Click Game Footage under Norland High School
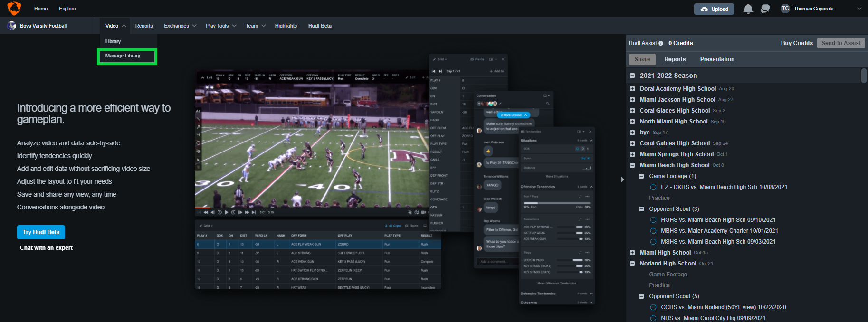Image resolution: width=868 pixels, height=322 pixels. (668, 275)
